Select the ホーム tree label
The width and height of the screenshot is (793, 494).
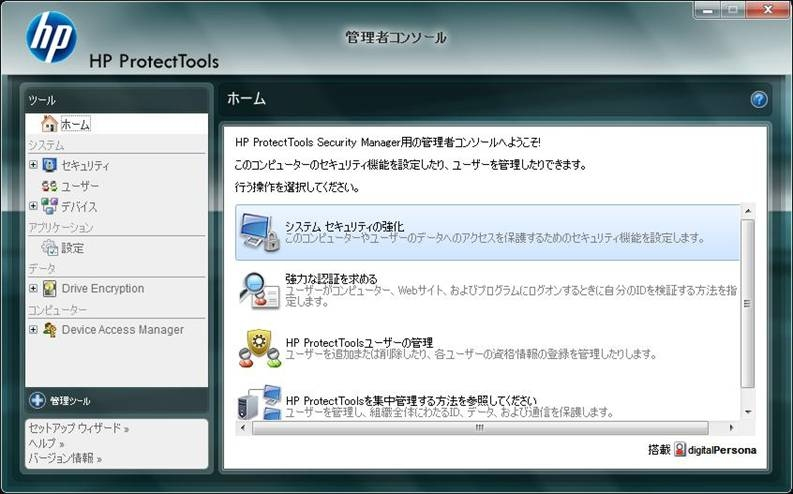pyautogui.click(x=75, y=124)
